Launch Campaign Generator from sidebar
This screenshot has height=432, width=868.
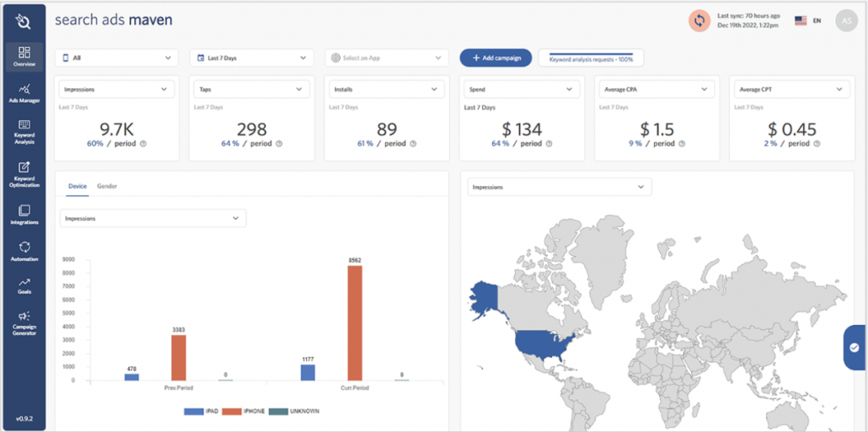[24, 323]
